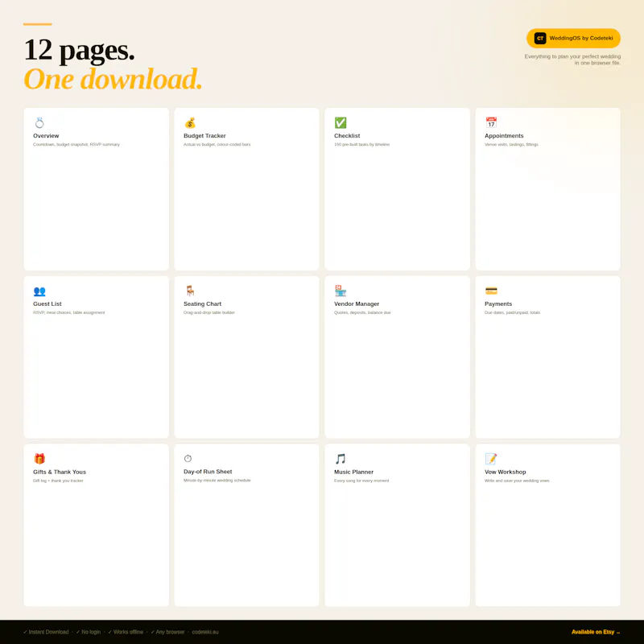The image size is (644, 644).
Task: Click 'Actual vs budget, colour-coded bars' text
Action: 217,145
